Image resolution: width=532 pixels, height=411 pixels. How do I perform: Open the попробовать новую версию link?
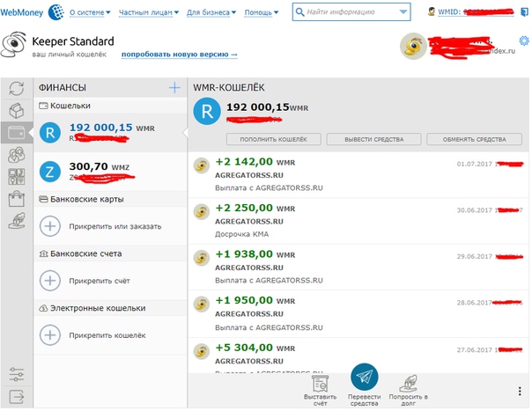pyautogui.click(x=179, y=55)
